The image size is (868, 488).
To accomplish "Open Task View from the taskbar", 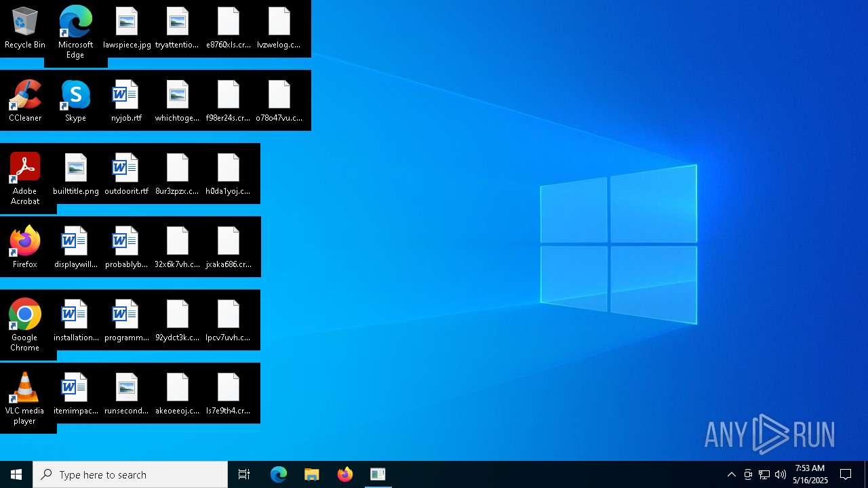I will click(x=244, y=474).
